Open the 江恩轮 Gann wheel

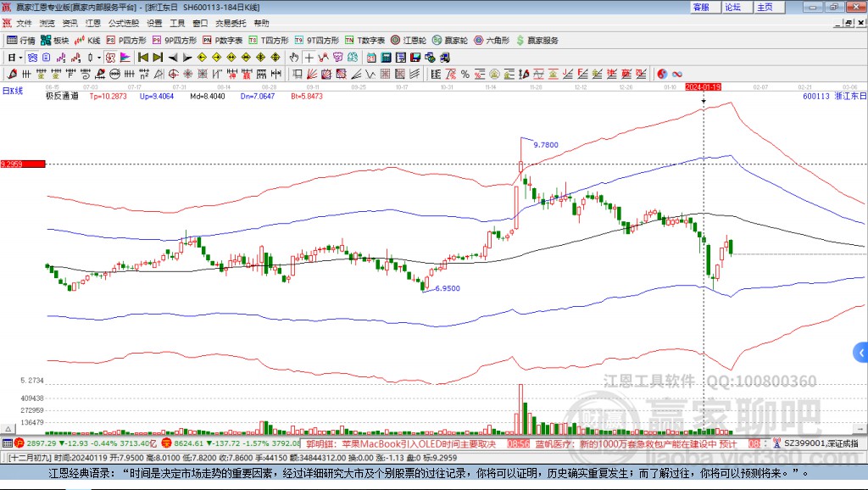coord(409,41)
